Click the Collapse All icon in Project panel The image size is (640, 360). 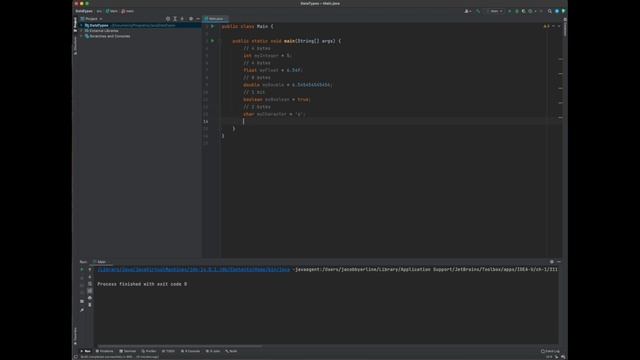(x=182, y=19)
